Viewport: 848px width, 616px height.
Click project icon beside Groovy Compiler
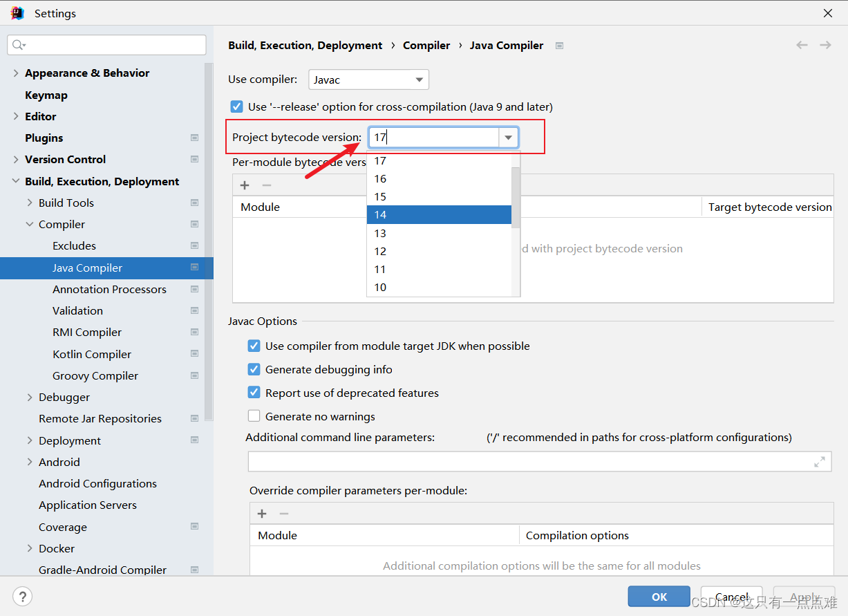click(194, 376)
